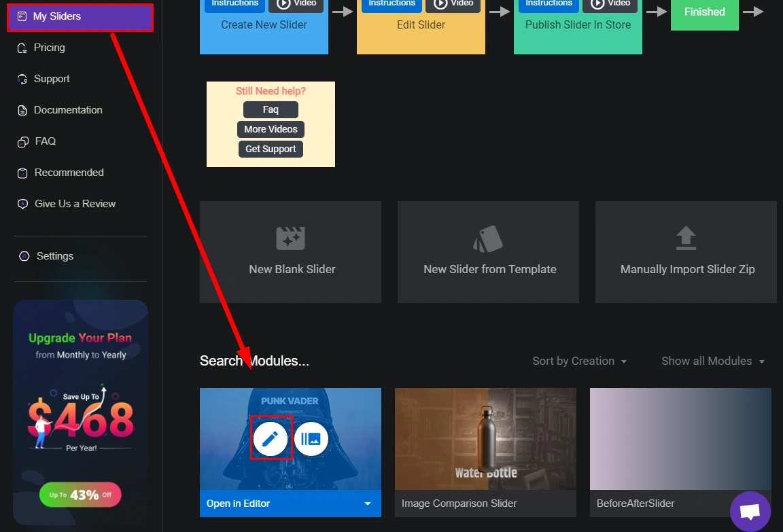The width and height of the screenshot is (783, 532).
Task: Open Instructions for Edit Slider
Action: point(392,4)
